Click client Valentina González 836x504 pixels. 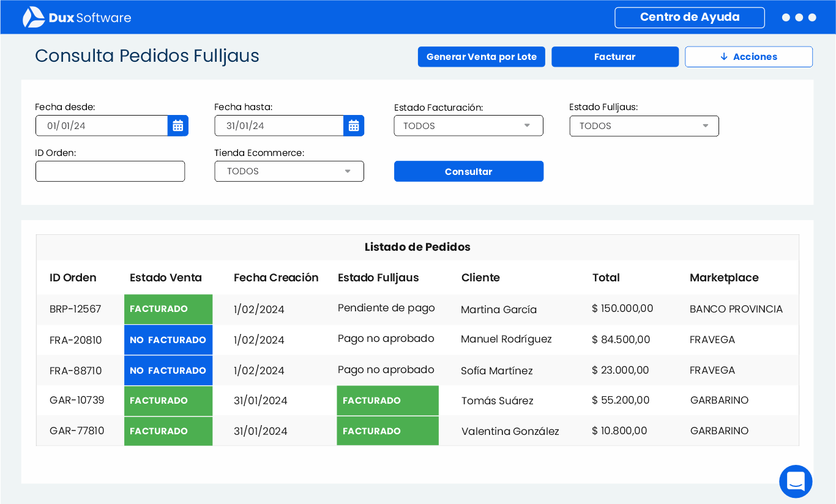coord(510,431)
